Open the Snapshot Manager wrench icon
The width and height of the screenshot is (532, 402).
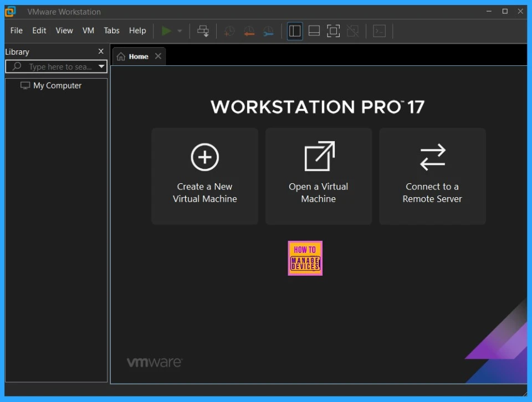(x=268, y=31)
